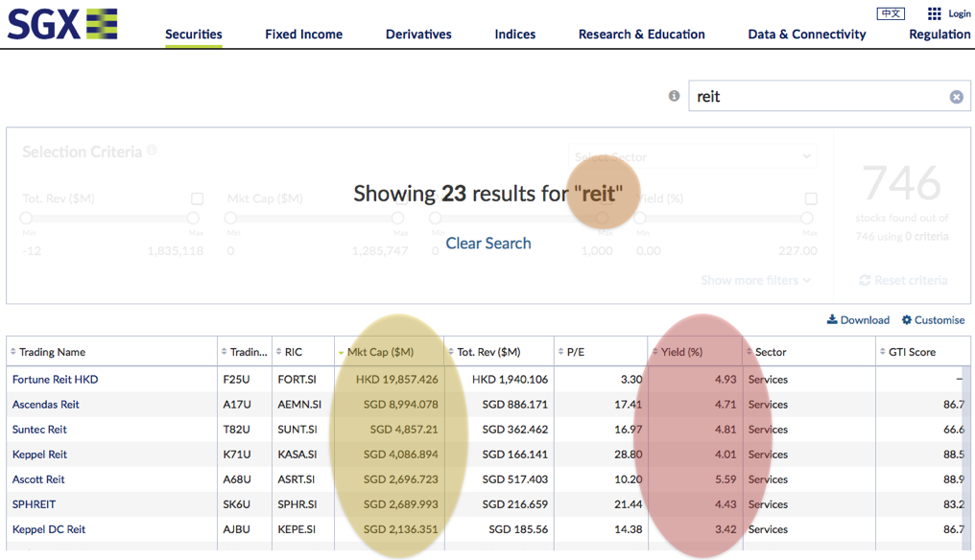The width and height of the screenshot is (975, 560).
Task: Click the Tot. Rev maximum slider handle
Action: point(193,219)
